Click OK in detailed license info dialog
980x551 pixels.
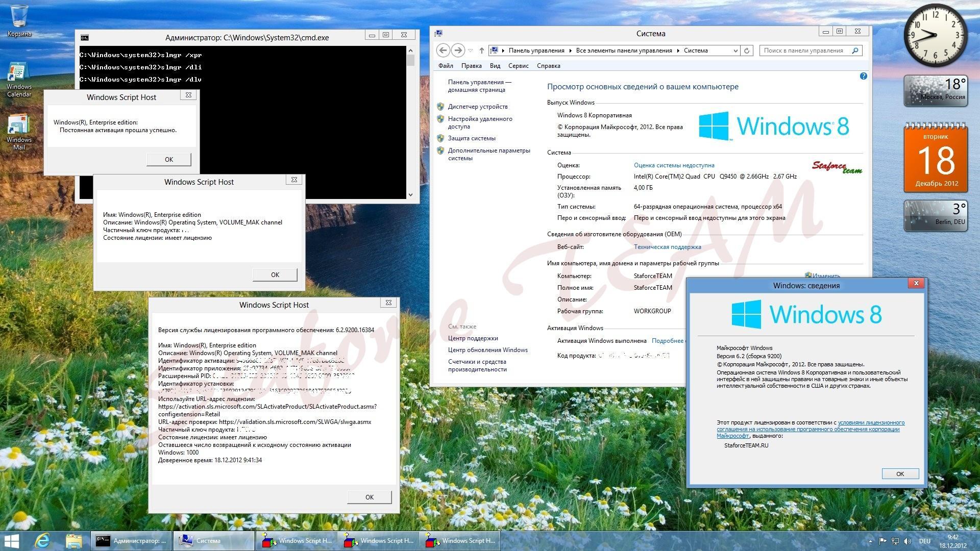point(369,497)
